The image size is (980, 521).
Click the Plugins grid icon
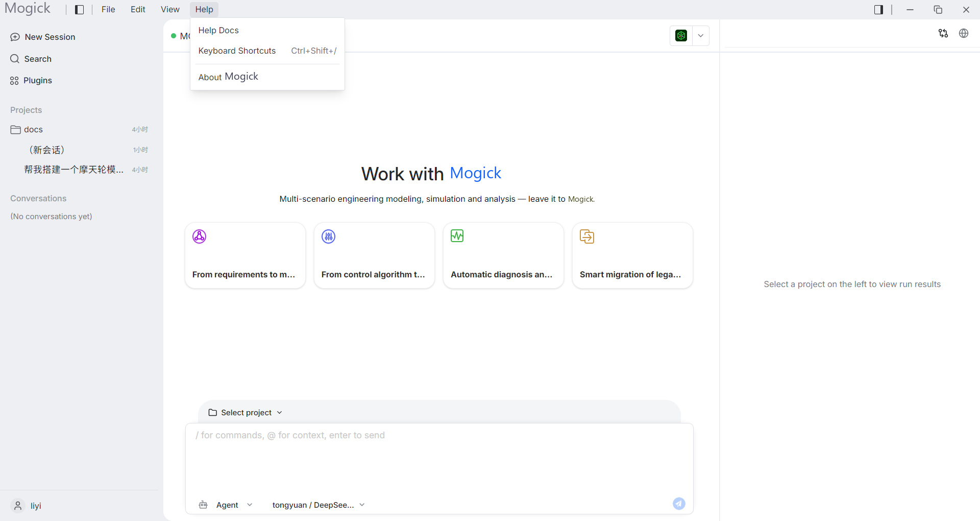14,81
